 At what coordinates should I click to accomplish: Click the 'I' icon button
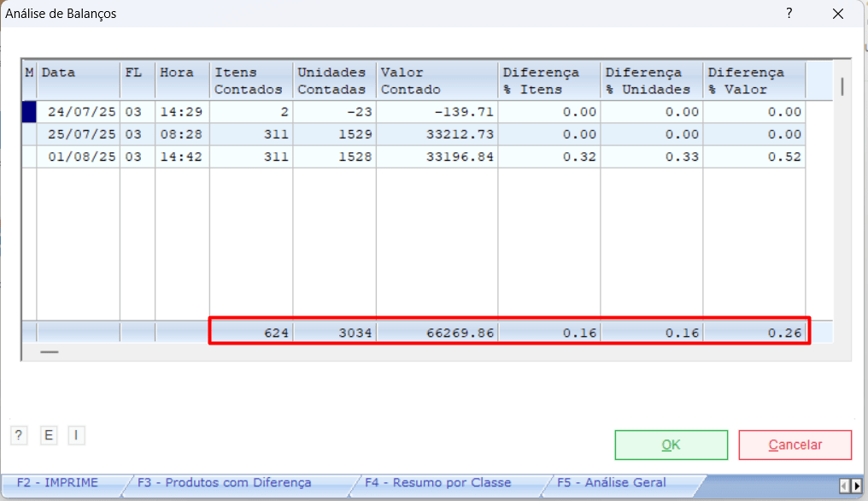(76, 435)
